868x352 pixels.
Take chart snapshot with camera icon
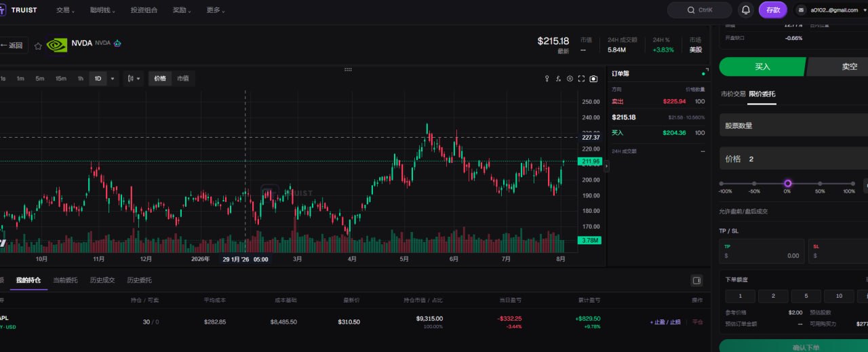coord(593,79)
